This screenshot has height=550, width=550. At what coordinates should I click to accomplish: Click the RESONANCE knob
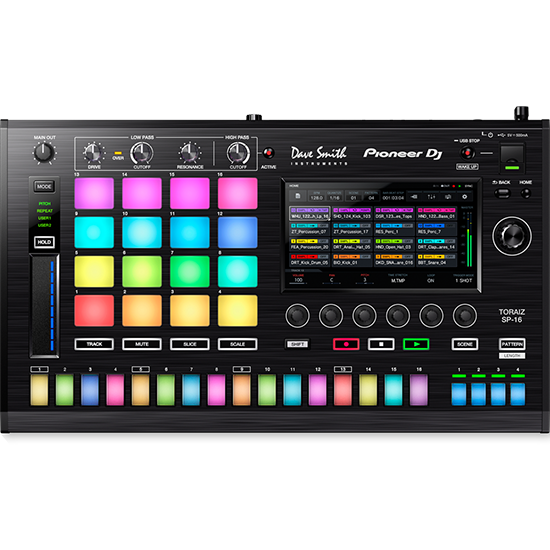190,153
